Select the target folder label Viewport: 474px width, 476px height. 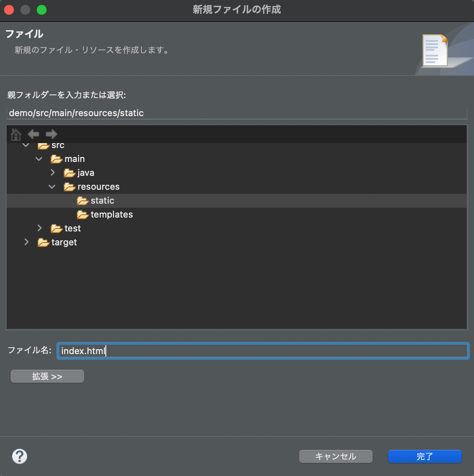pos(64,242)
